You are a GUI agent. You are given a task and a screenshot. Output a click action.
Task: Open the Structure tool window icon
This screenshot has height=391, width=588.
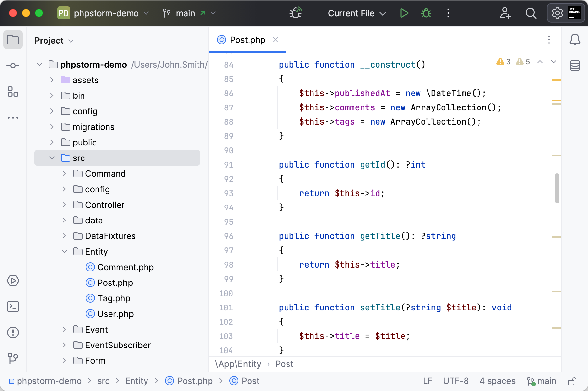click(13, 92)
